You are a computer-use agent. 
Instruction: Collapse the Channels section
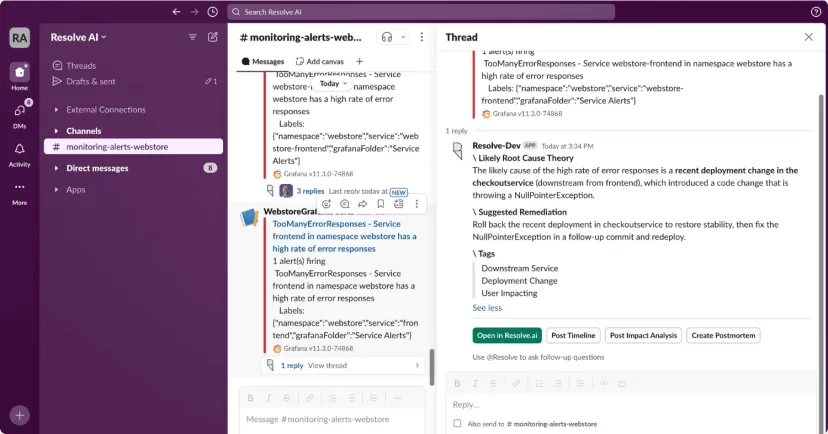coord(56,131)
